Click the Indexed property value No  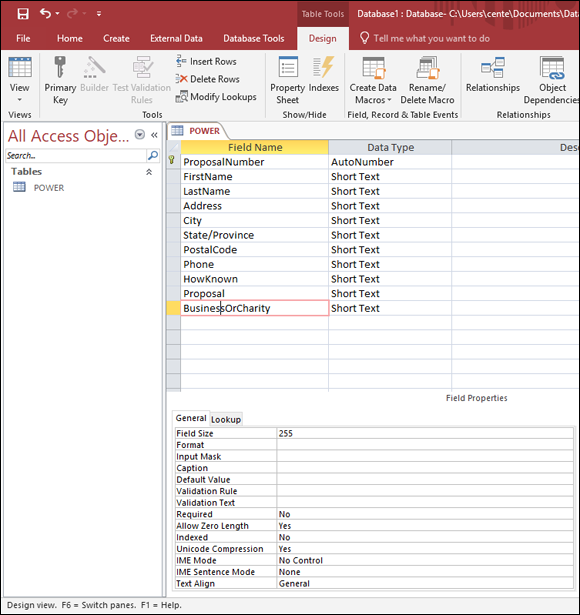[x=425, y=537]
